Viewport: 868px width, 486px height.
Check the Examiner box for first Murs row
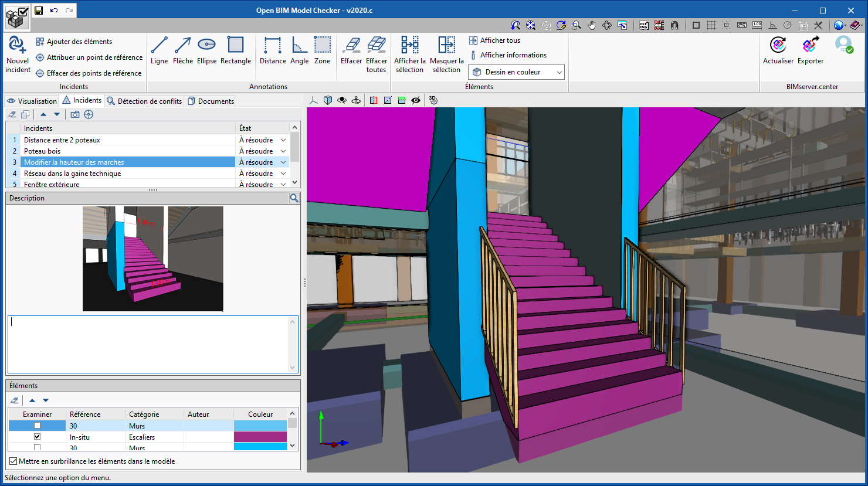pyautogui.click(x=38, y=426)
